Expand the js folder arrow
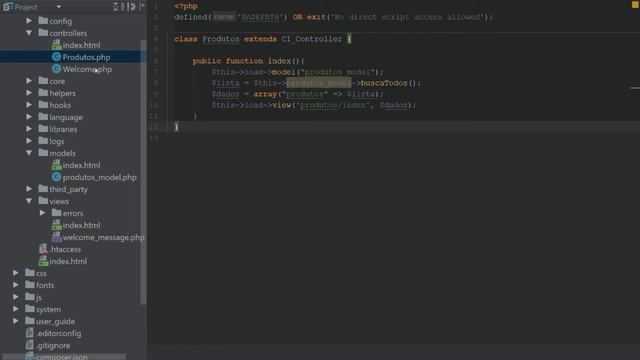The image size is (640, 360). (16, 297)
